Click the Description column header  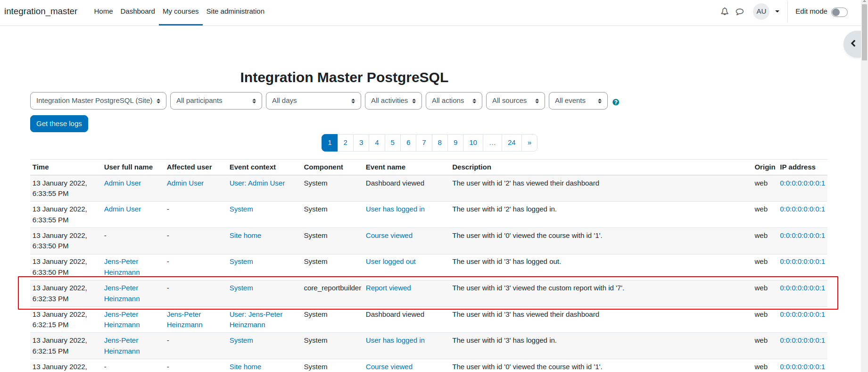click(471, 167)
